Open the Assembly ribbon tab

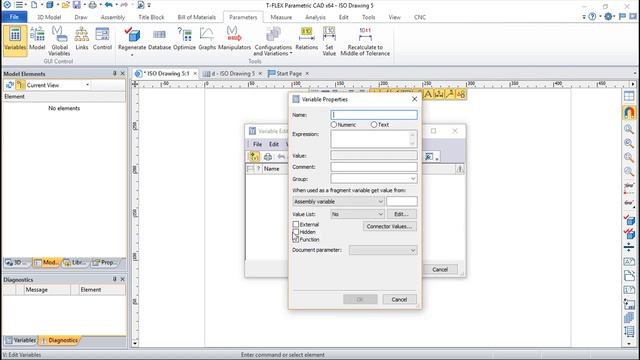(113, 17)
